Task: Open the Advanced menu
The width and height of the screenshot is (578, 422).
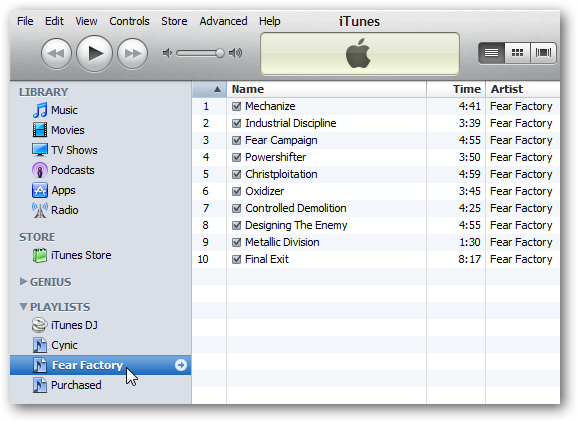Action: point(223,21)
